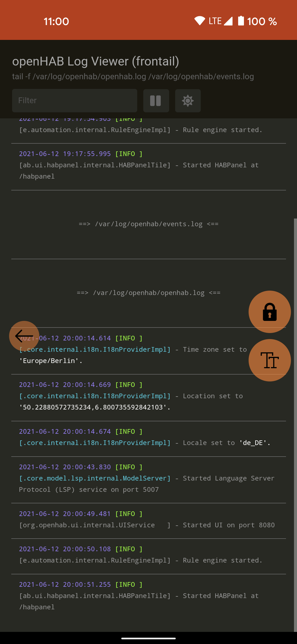Viewport: 297px width, 644px height.
Task: Click the page scrollbar thumb on right edge
Action: pyautogui.click(x=295, y=425)
